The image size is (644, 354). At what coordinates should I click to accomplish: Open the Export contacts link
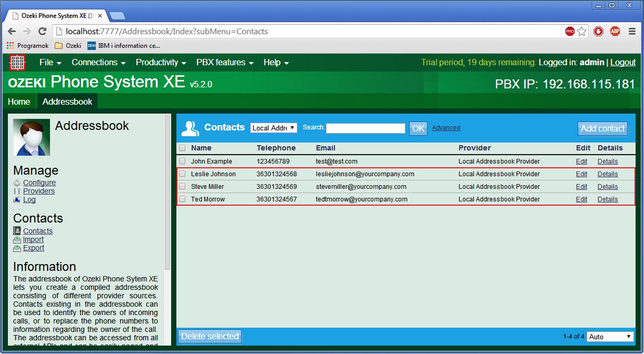pyautogui.click(x=33, y=248)
